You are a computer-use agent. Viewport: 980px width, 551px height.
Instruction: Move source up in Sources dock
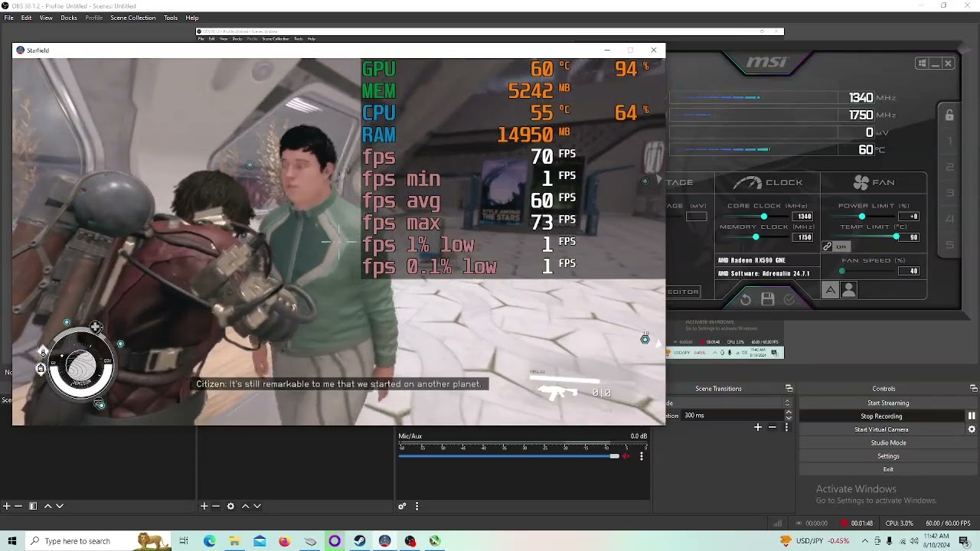(x=245, y=506)
